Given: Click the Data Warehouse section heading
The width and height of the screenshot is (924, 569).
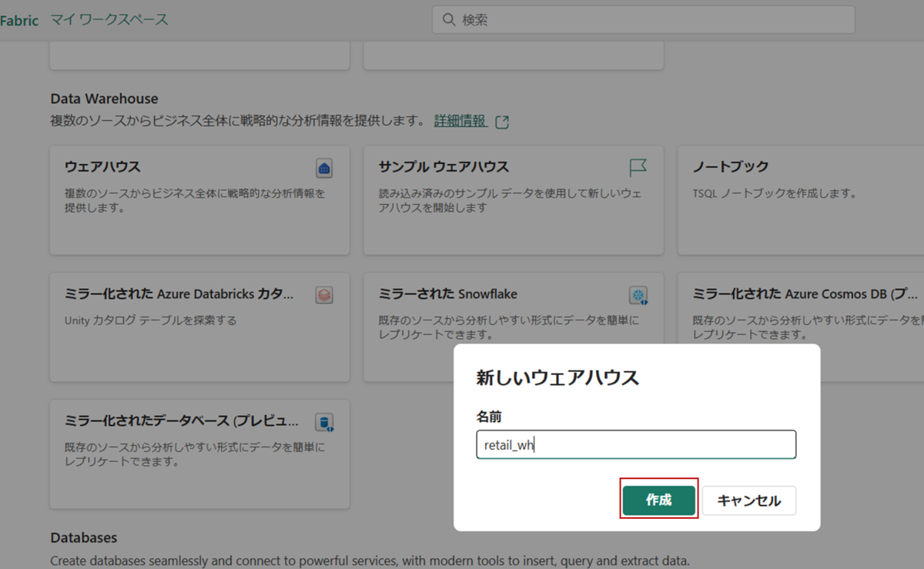Looking at the screenshot, I should coord(104,99).
